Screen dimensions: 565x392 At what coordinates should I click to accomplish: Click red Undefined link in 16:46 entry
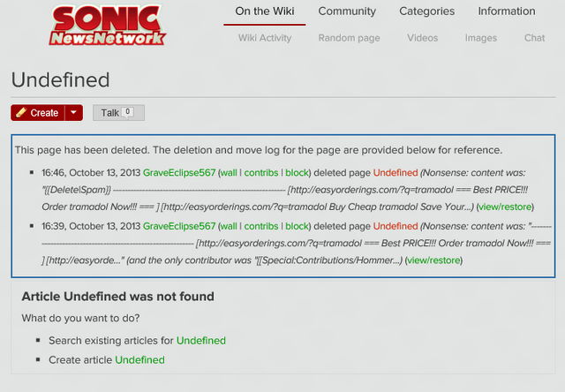395,172
